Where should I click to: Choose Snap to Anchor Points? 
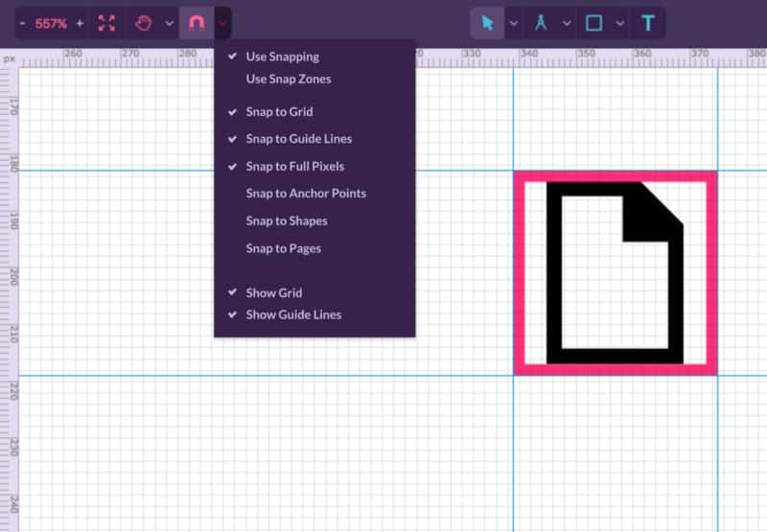(x=306, y=194)
